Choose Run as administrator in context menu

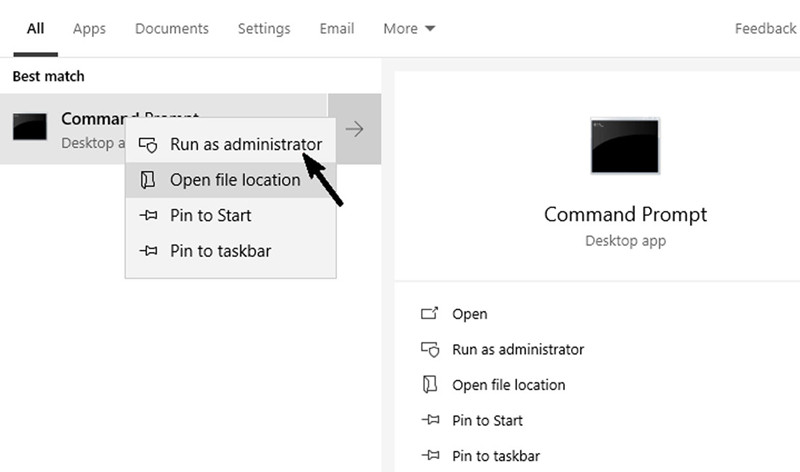click(x=231, y=144)
